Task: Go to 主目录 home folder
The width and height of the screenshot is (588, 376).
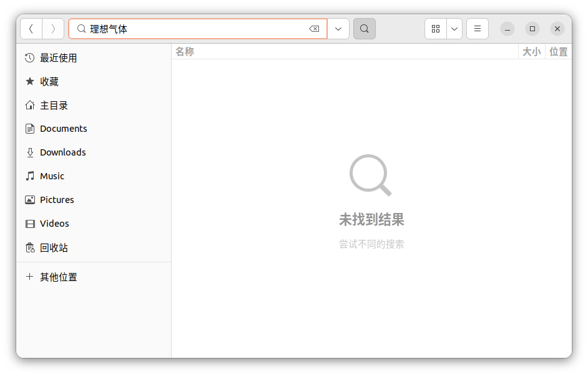Action: tap(94, 106)
